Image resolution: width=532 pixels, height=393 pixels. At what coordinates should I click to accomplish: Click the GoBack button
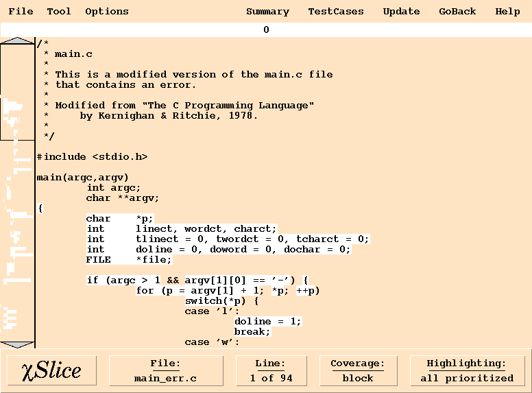point(457,11)
